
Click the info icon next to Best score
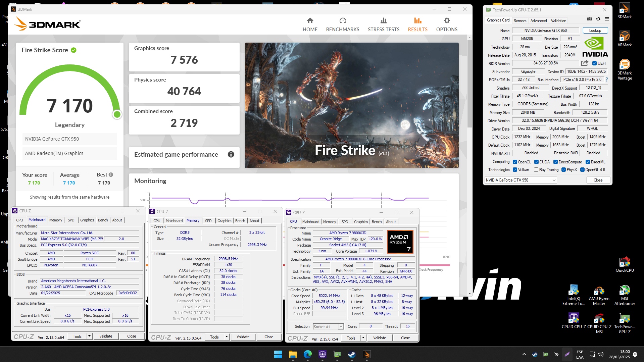(x=111, y=175)
